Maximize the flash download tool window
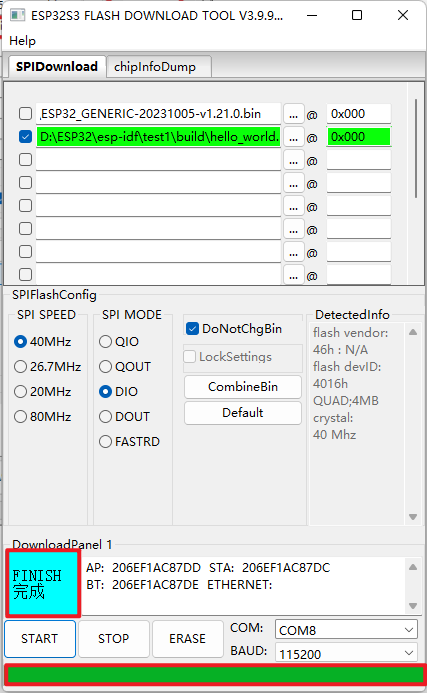This screenshot has width=427, height=693. tap(357, 15)
